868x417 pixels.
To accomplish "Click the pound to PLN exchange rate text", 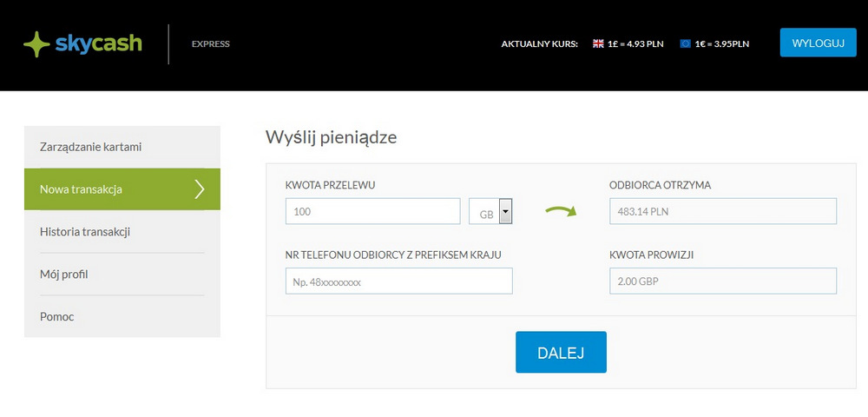I will click(635, 43).
